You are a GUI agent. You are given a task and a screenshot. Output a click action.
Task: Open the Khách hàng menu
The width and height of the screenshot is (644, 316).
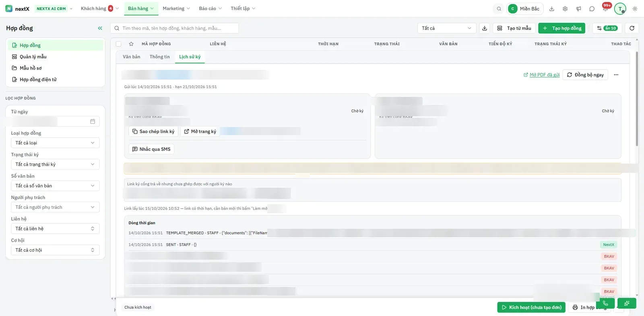[99, 8]
